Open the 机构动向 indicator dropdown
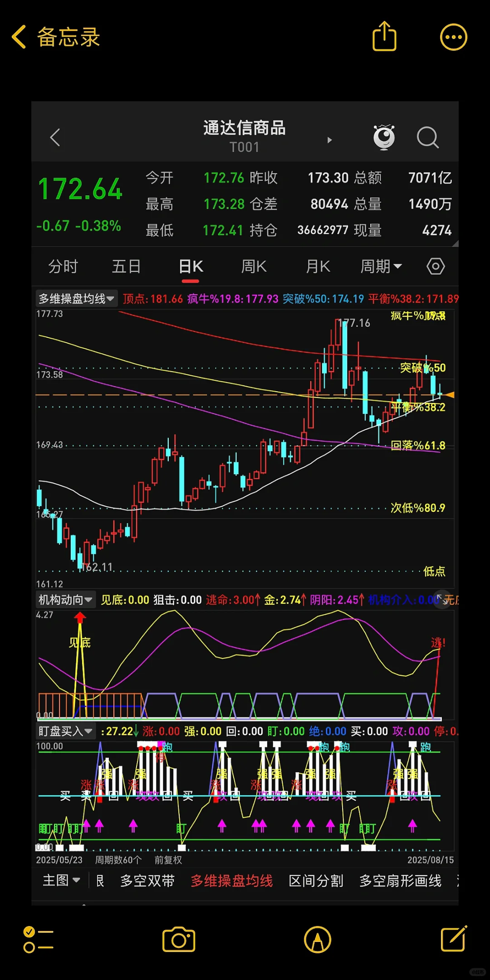 click(65, 600)
